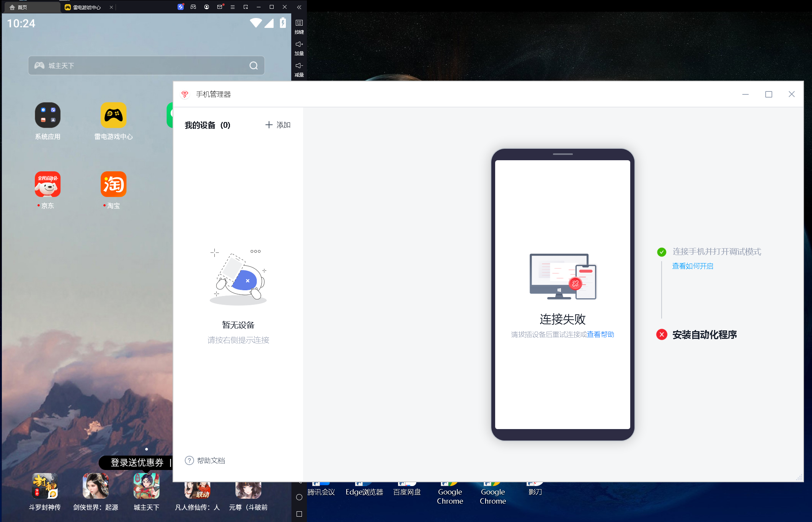Launch the 雷电游戏中心 app icon
This screenshot has width=812, height=522.
pos(113,115)
